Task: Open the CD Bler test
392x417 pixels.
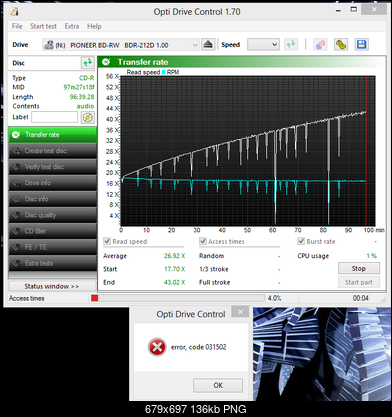Action: 53,231
